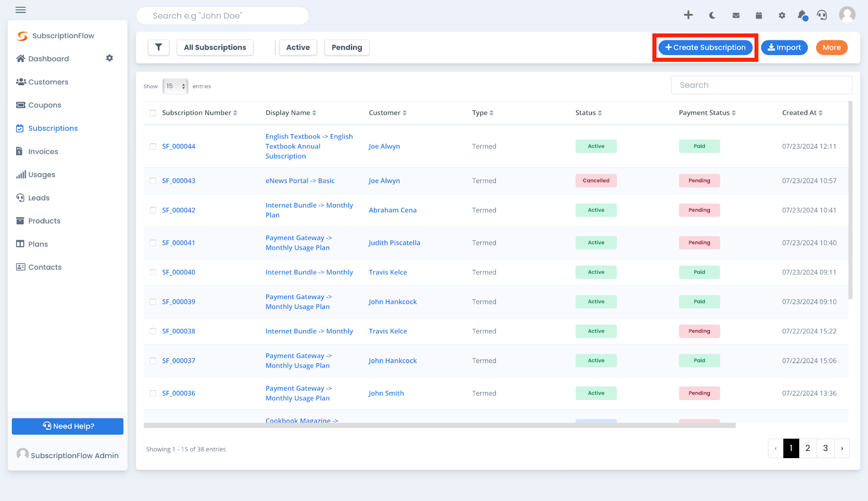Check the SF_000039 row checkbox
The image size is (868, 501).
coord(153,302)
